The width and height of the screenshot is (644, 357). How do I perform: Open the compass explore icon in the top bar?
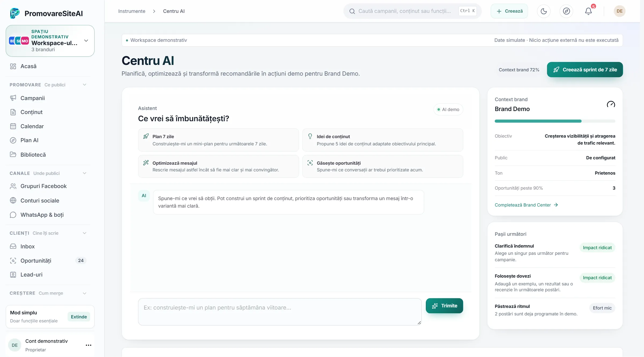coord(566,11)
